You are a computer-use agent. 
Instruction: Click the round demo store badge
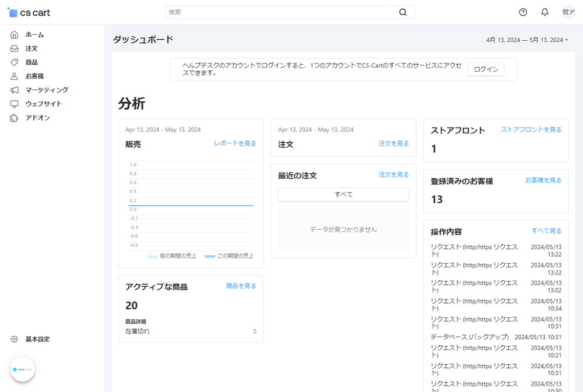(x=22, y=369)
